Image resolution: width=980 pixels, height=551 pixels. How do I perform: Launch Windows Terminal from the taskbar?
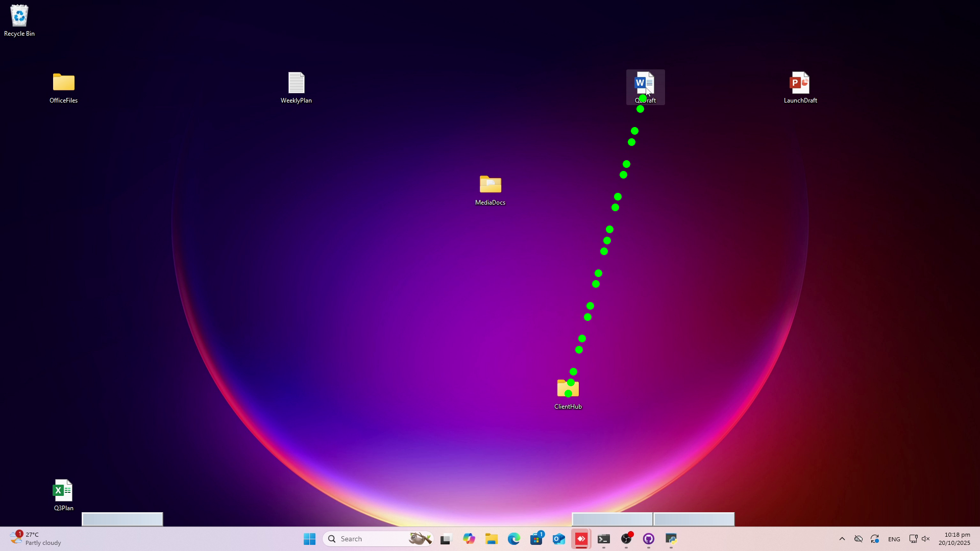604,538
